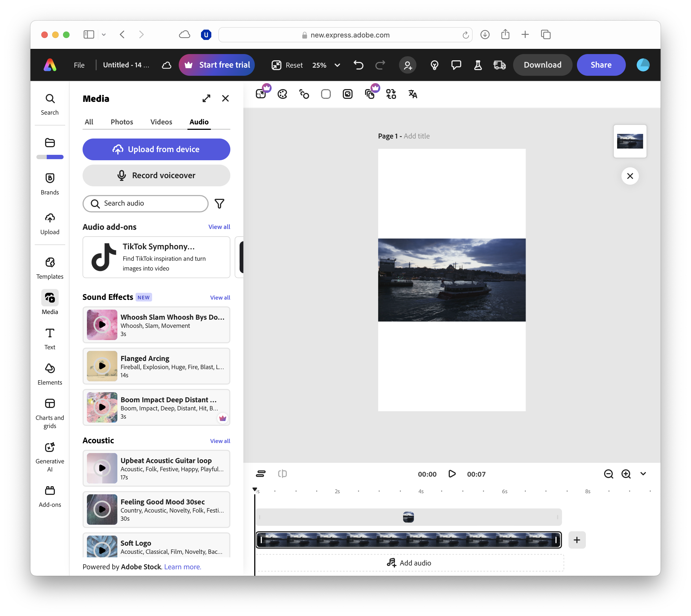The height and width of the screenshot is (616, 691).
Task: Switch to the Videos tab
Action: tap(161, 122)
